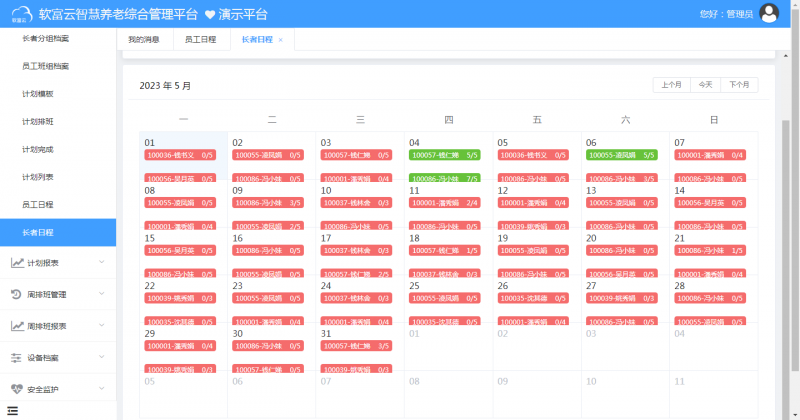The width and height of the screenshot is (800, 420).
Task: Jump to next month with 下个月
Action: (739, 85)
